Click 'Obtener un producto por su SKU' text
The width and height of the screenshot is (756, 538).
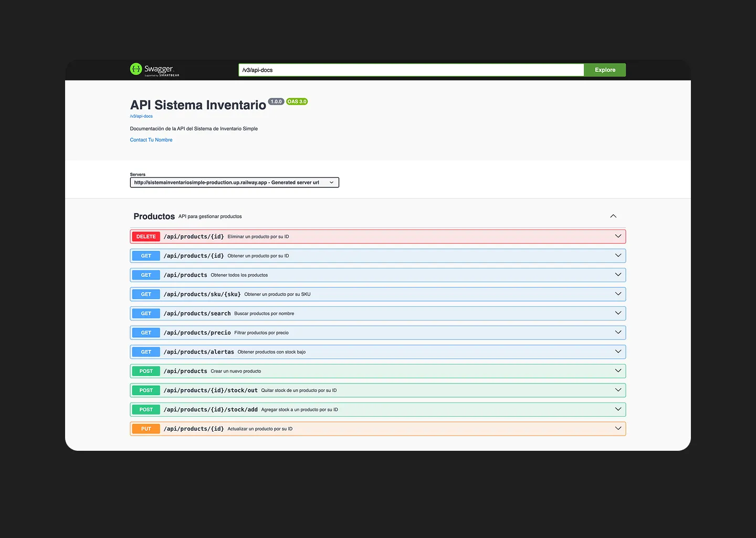click(x=277, y=294)
